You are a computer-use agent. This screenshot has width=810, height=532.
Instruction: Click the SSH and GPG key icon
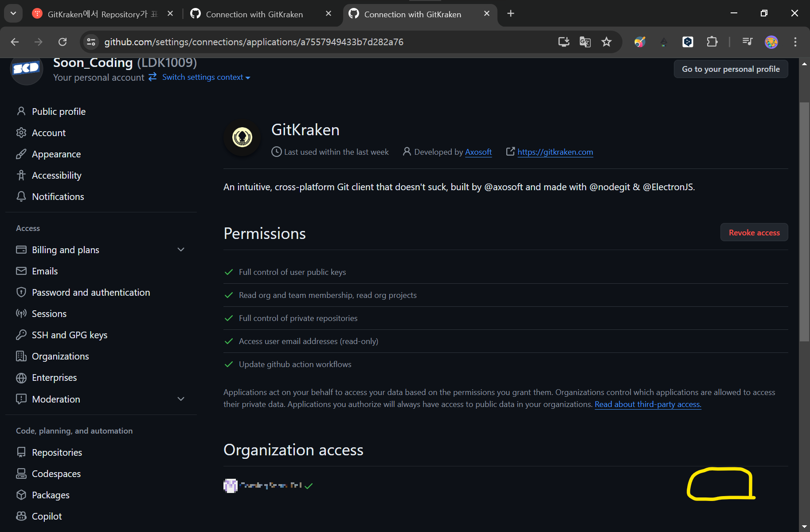(21, 335)
